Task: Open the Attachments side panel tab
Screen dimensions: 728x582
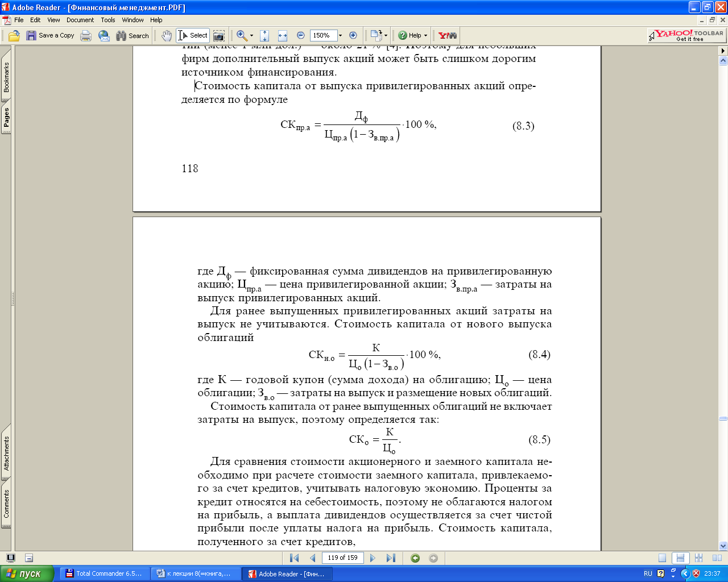Action: [x=6, y=453]
